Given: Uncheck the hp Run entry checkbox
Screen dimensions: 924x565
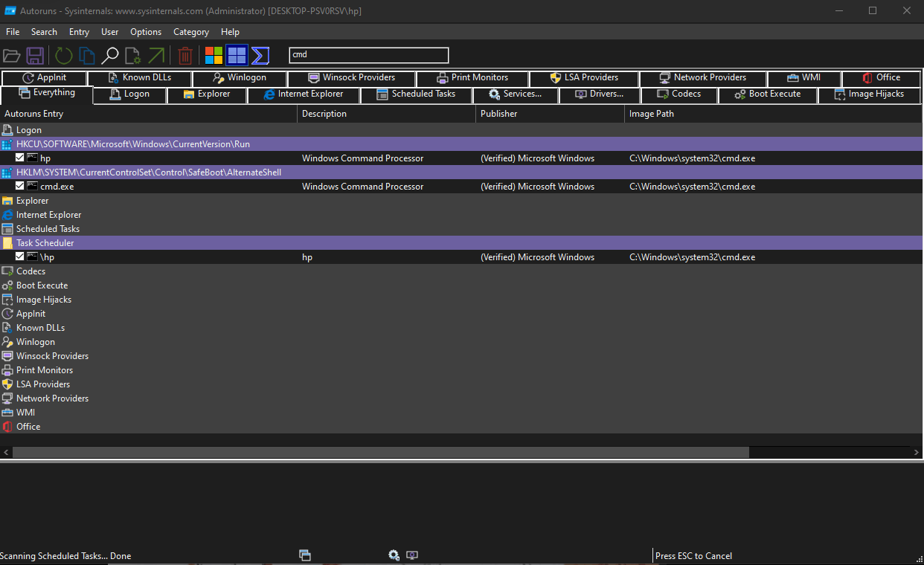Looking at the screenshot, I should (20, 158).
